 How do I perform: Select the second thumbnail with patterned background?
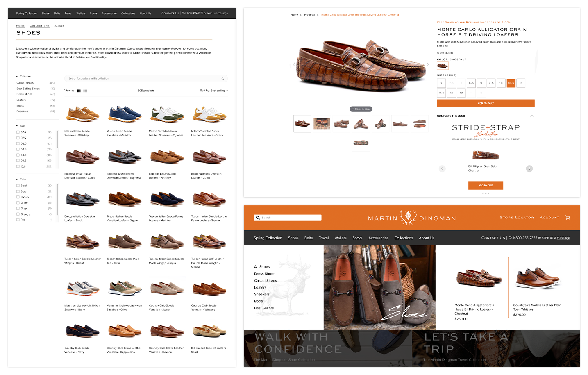(x=322, y=123)
